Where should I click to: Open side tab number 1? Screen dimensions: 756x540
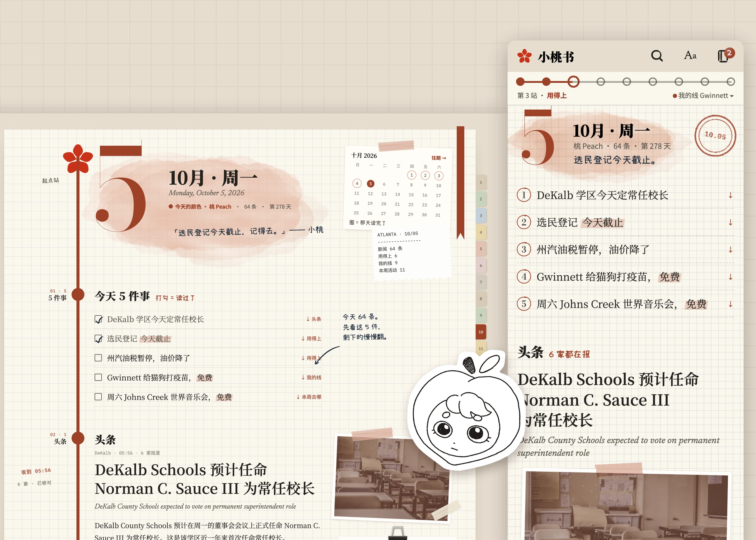tap(481, 183)
